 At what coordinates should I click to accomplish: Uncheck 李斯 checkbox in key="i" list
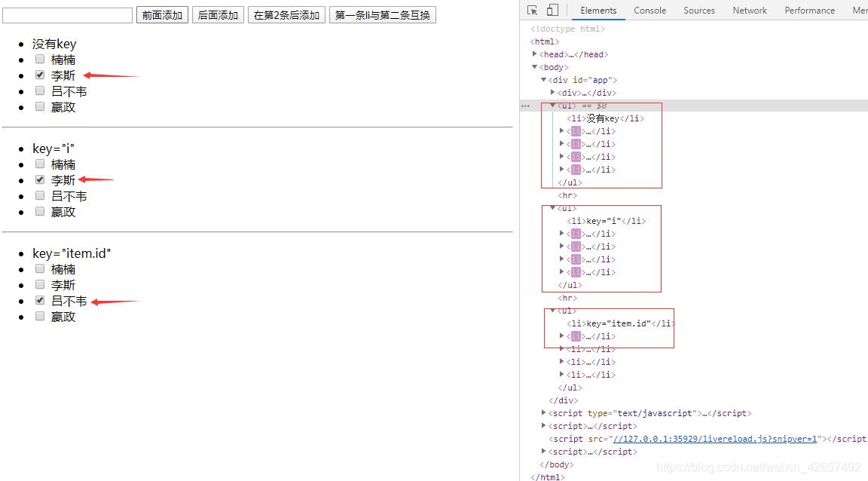coord(40,179)
